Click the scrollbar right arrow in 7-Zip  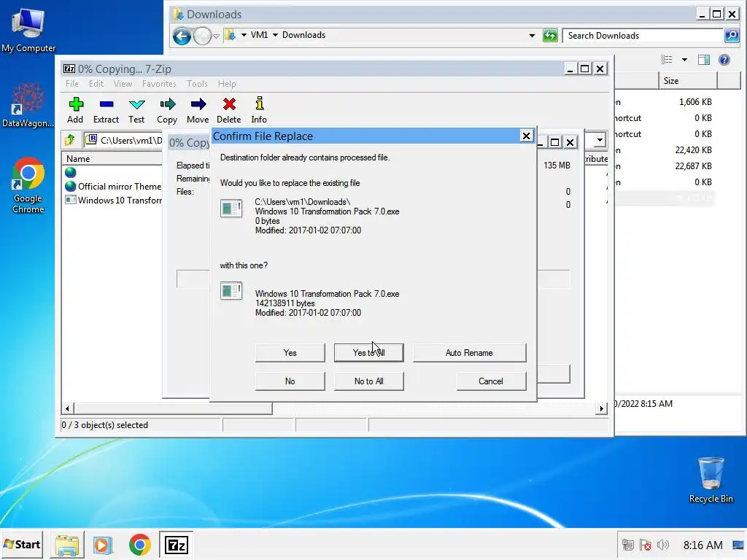601,408
